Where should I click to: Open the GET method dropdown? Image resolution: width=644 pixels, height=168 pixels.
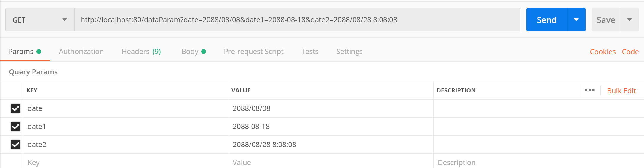pos(40,20)
